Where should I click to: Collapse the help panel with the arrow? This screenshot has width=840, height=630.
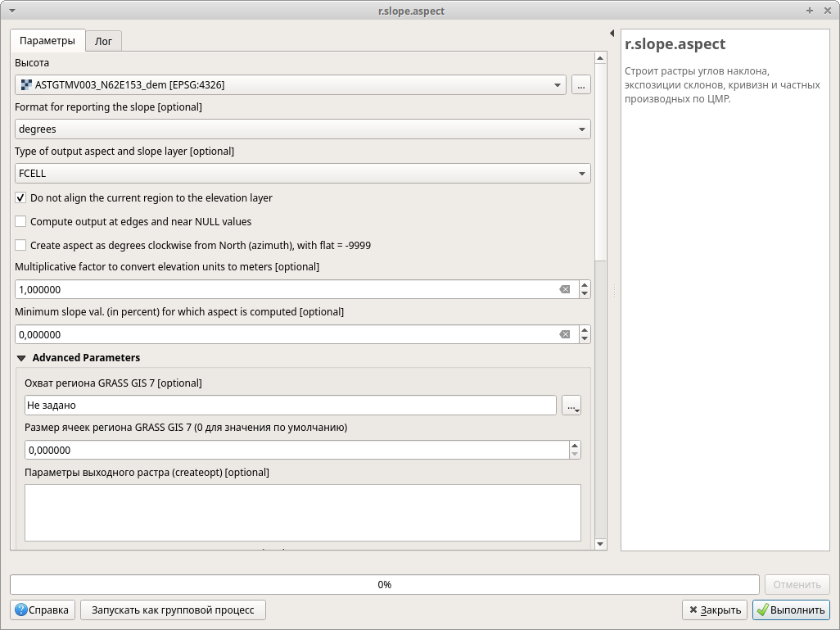[x=612, y=34]
